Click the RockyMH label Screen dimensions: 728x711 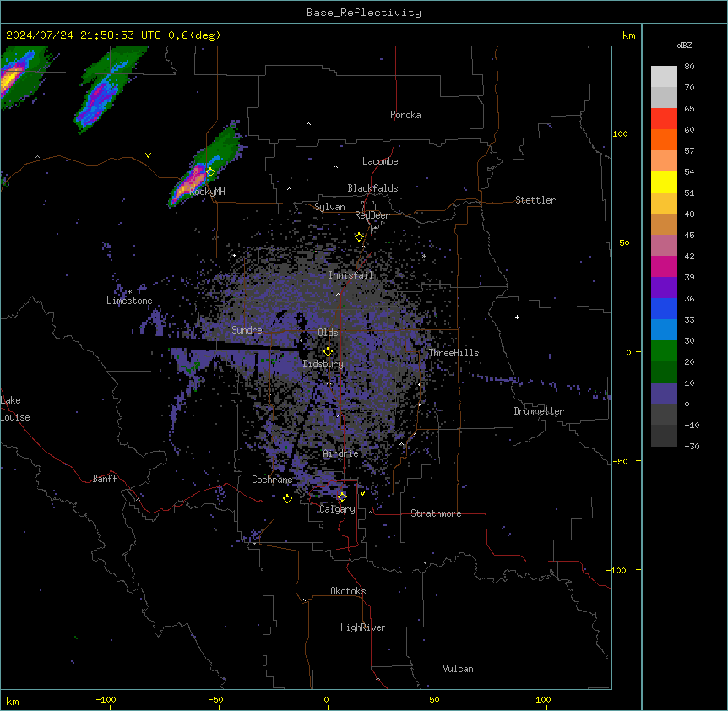click(x=207, y=192)
